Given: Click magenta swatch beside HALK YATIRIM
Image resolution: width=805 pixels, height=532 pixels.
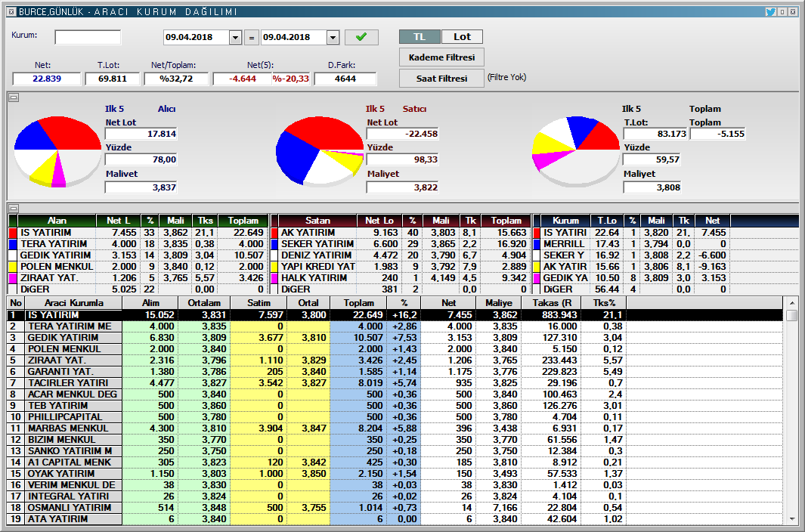Looking at the screenshot, I should pyautogui.click(x=274, y=278).
